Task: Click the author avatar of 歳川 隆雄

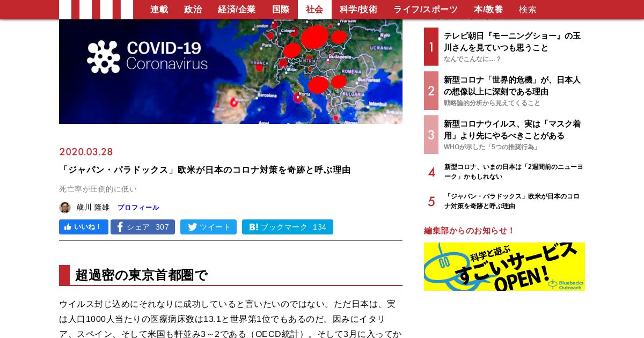Action: (65, 208)
